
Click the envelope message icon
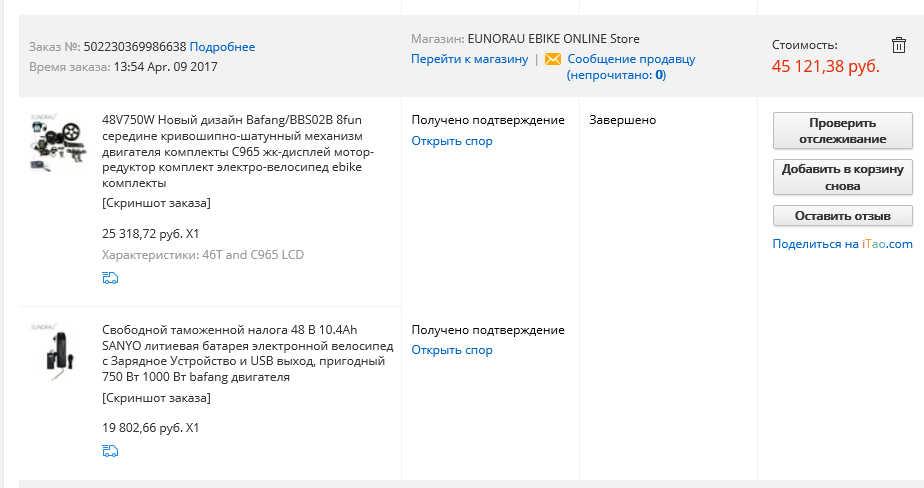coord(552,59)
